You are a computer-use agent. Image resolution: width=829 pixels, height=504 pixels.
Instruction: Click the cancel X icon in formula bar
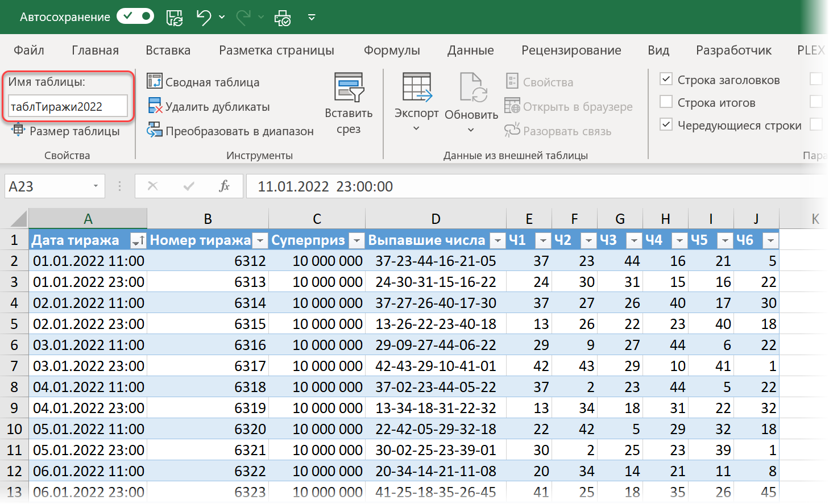pos(152,186)
